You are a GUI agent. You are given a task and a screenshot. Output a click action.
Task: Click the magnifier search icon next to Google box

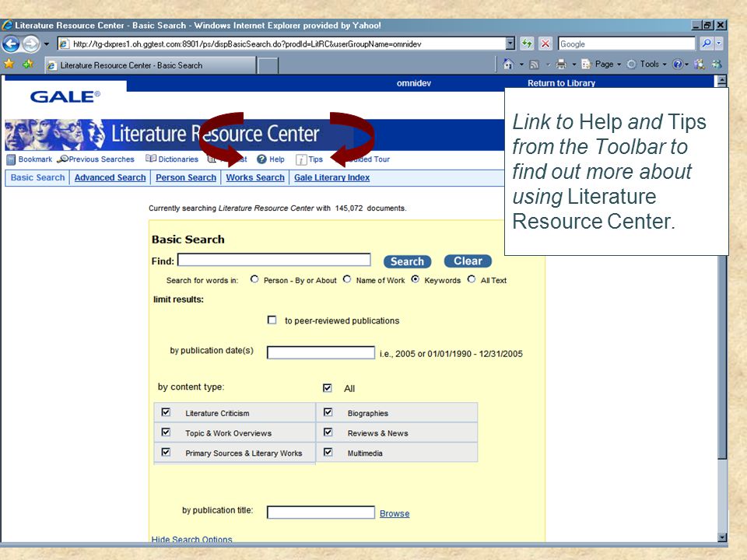pyautogui.click(x=707, y=44)
